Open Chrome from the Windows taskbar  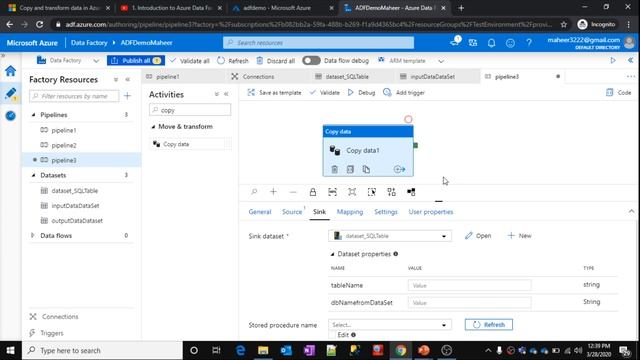(401, 350)
